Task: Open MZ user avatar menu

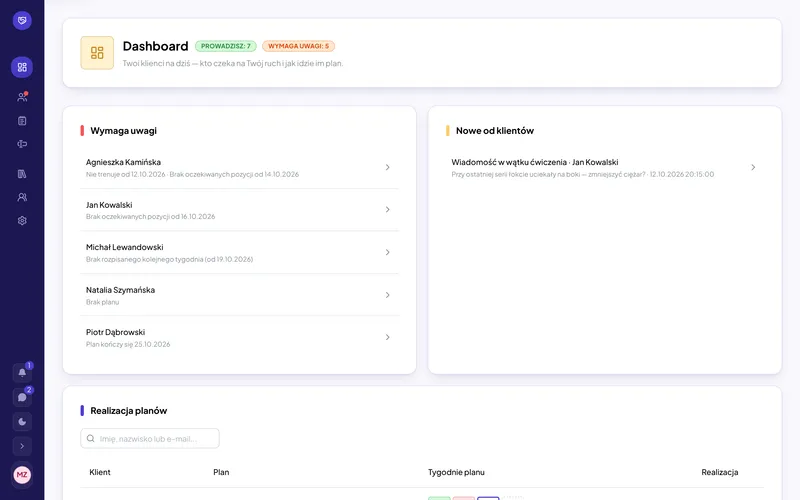Action: coord(22,475)
